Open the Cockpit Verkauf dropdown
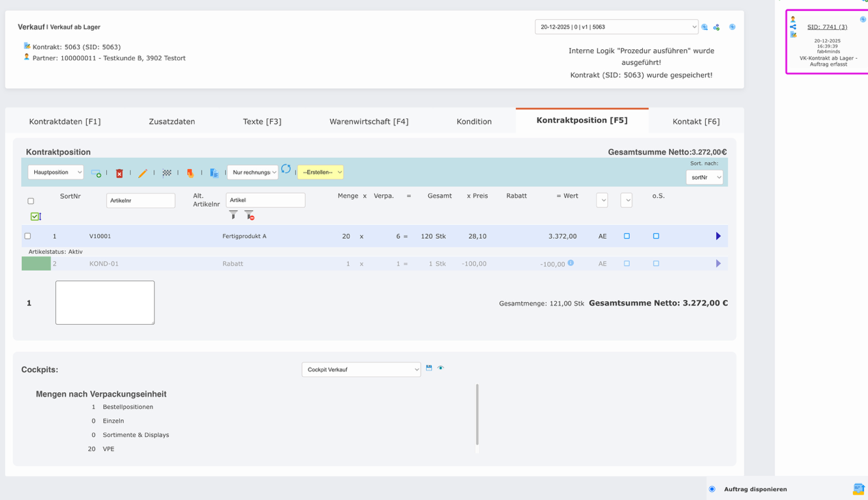 (361, 369)
